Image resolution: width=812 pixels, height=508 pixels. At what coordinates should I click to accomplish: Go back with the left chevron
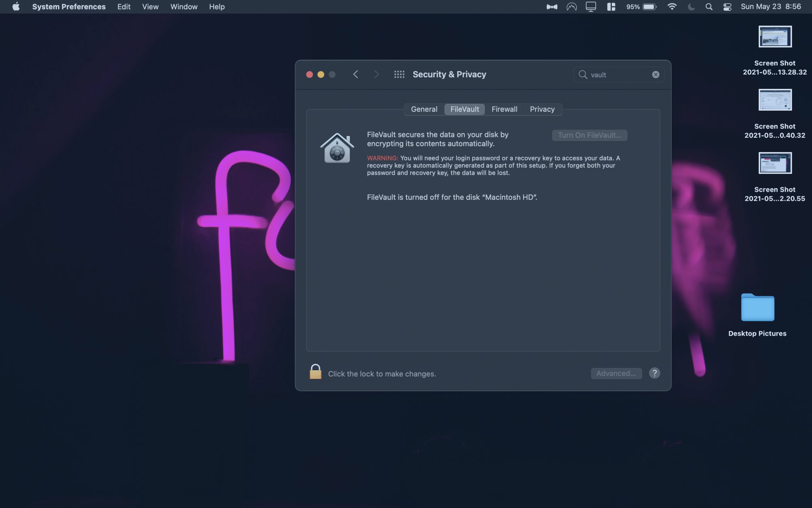tap(356, 74)
